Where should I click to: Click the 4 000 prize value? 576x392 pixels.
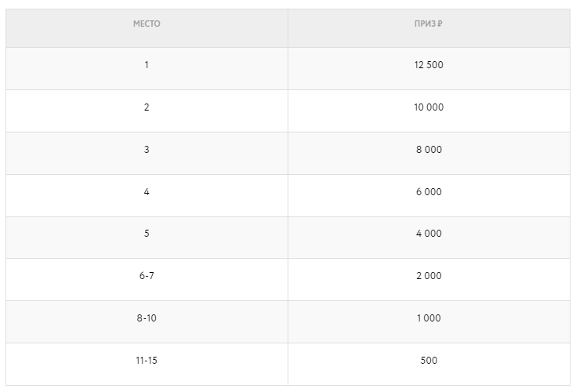pyautogui.click(x=429, y=234)
